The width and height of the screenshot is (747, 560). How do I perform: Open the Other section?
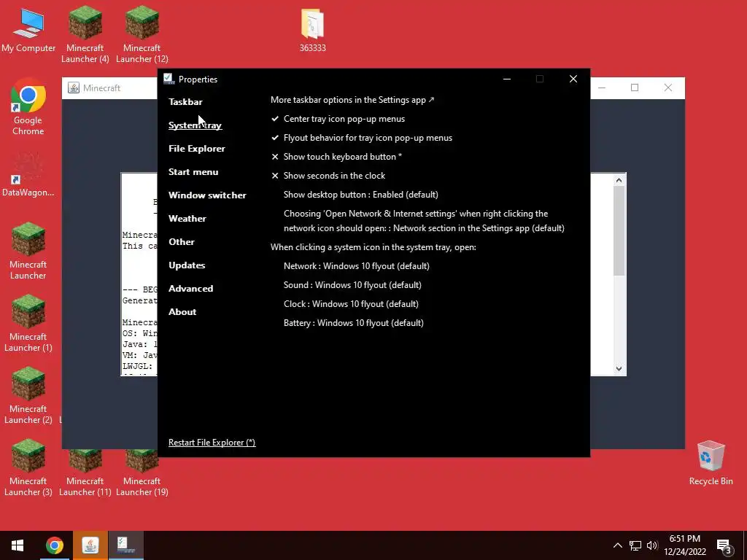pos(182,242)
